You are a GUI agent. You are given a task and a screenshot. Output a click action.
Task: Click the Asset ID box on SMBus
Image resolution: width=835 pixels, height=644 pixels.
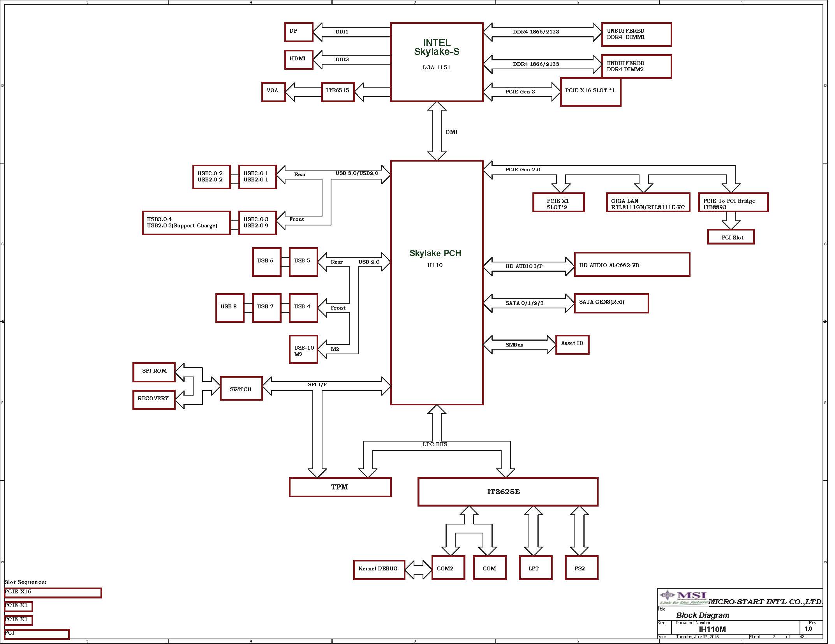tap(572, 345)
